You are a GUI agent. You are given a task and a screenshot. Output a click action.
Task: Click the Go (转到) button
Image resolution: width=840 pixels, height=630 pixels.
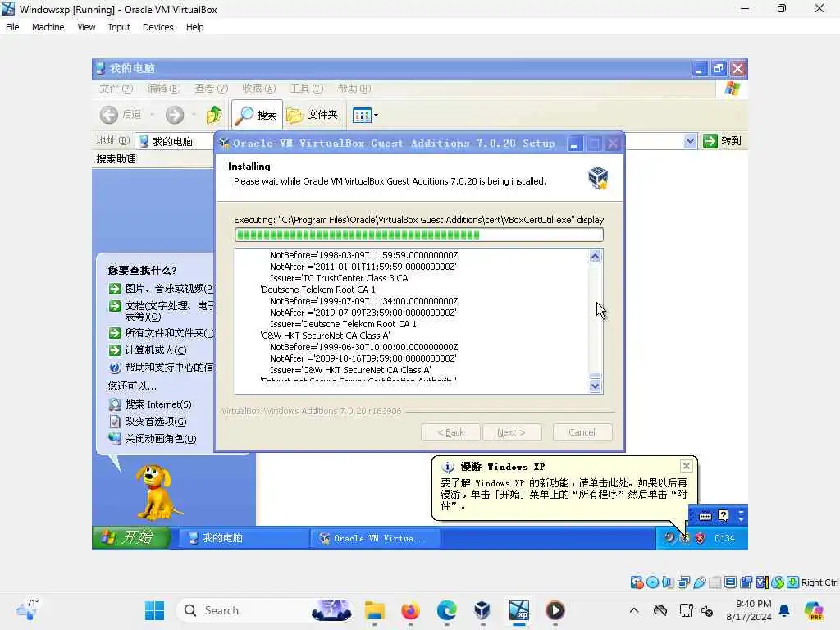click(x=722, y=141)
